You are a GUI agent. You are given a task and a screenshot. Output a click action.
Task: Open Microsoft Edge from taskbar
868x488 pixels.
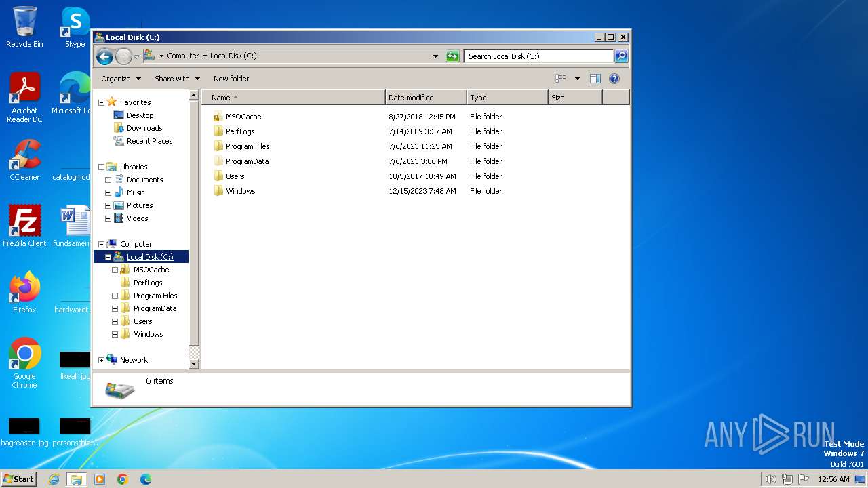click(145, 479)
